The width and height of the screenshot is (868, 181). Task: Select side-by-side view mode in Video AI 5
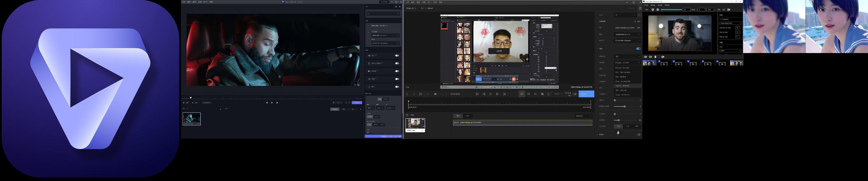pyautogui.click(x=535, y=94)
